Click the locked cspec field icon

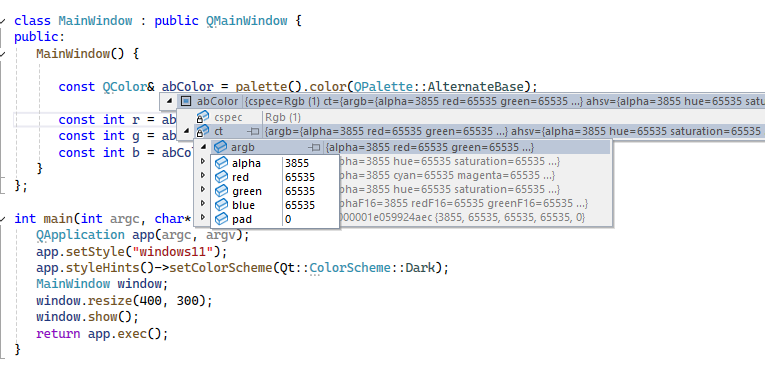202,117
